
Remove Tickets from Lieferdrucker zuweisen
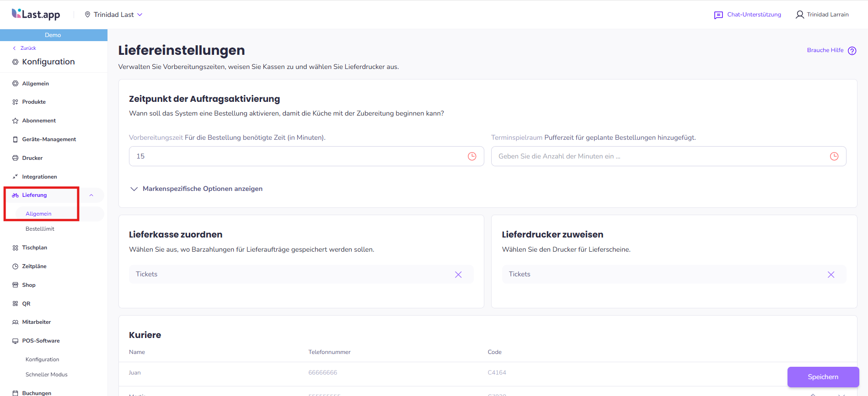(831, 275)
